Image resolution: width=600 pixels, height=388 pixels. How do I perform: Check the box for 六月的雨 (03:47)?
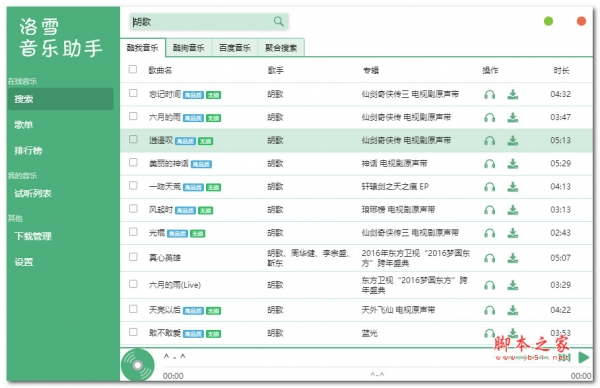(133, 116)
